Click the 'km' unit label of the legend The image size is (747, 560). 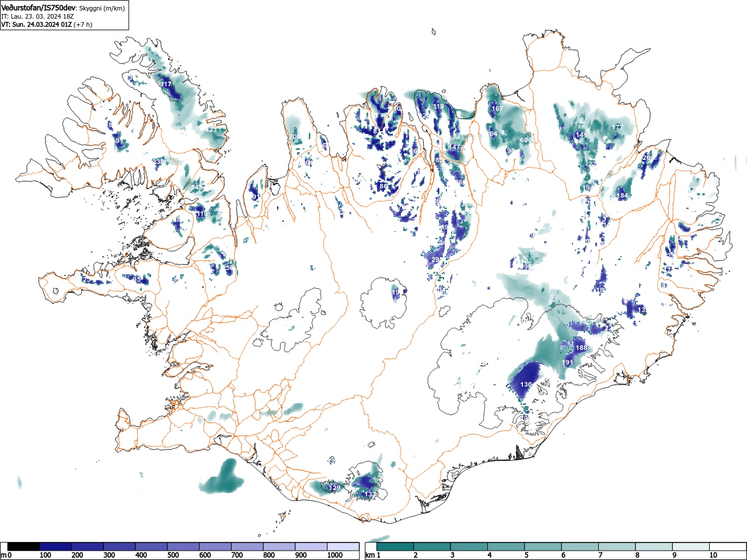point(370,555)
